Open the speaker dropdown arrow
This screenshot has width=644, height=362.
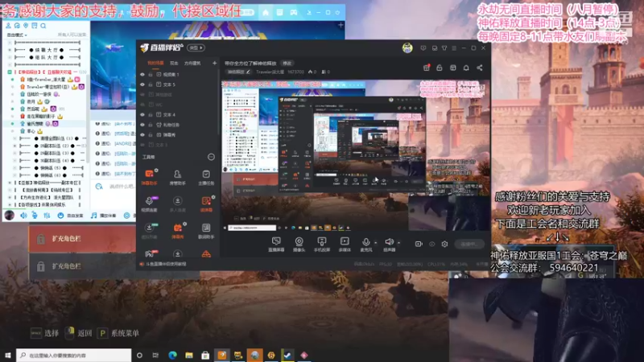tap(398, 243)
